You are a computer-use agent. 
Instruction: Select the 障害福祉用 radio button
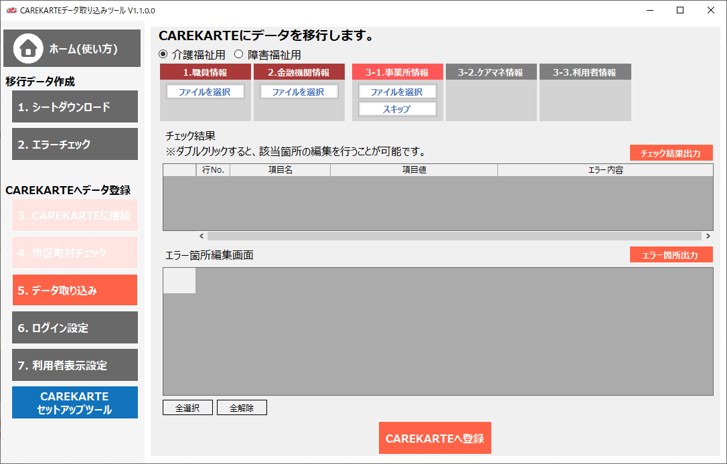point(238,54)
